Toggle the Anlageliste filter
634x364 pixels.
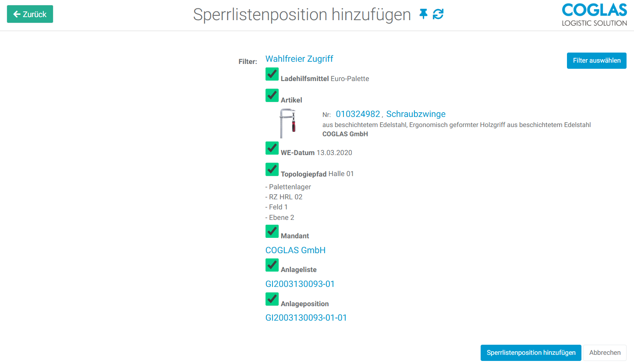(x=272, y=265)
